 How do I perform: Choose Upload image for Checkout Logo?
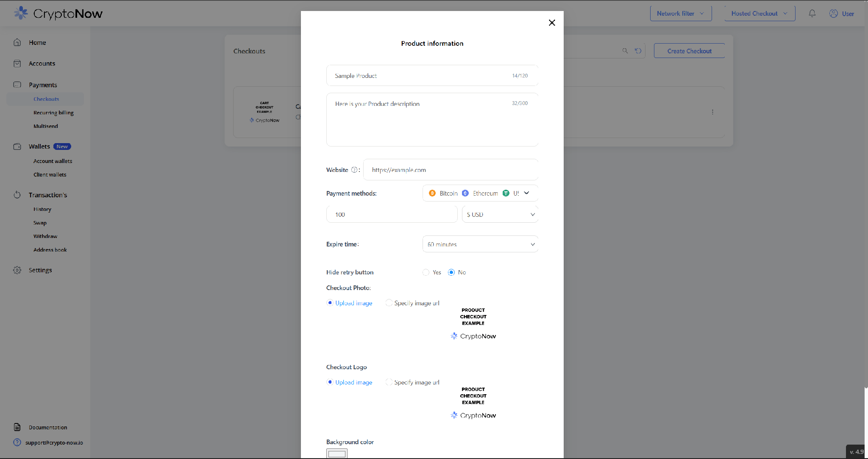pyautogui.click(x=330, y=382)
